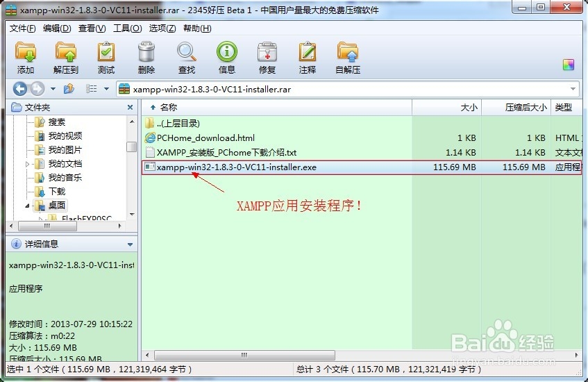The width and height of the screenshot is (588, 382).
Task: Close the 文件夹 folder panel
Action: pos(130,108)
